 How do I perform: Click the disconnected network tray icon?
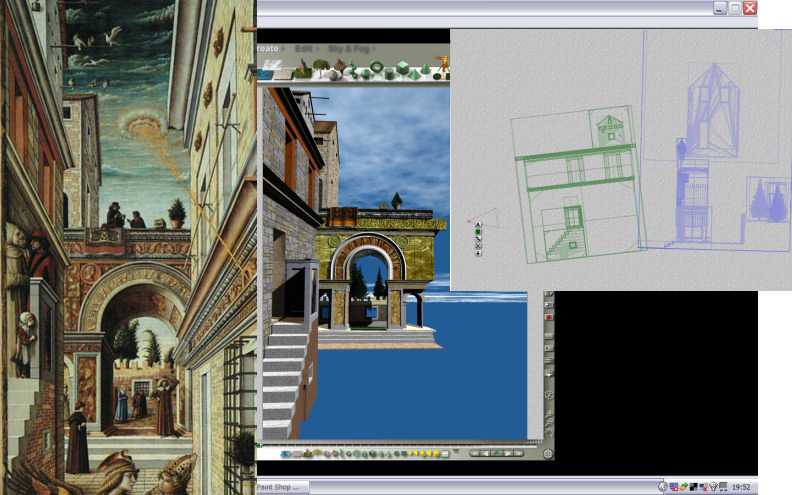click(703, 487)
